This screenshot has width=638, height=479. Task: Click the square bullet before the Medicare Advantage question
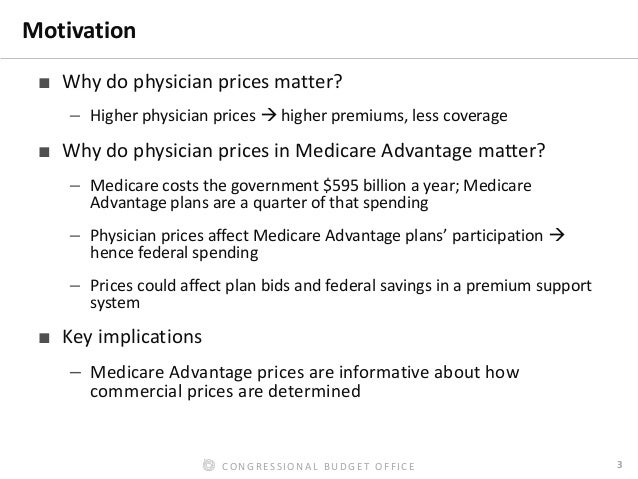43,154
